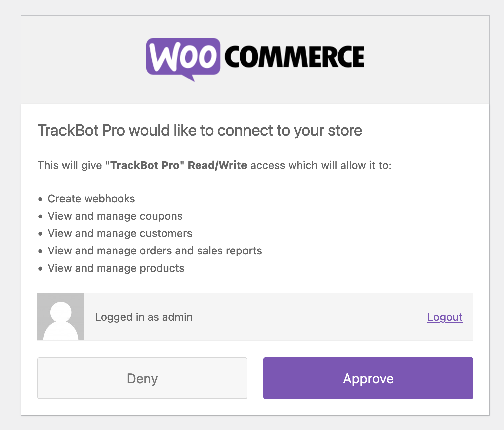Click the gray admin avatar silhouette

click(61, 317)
